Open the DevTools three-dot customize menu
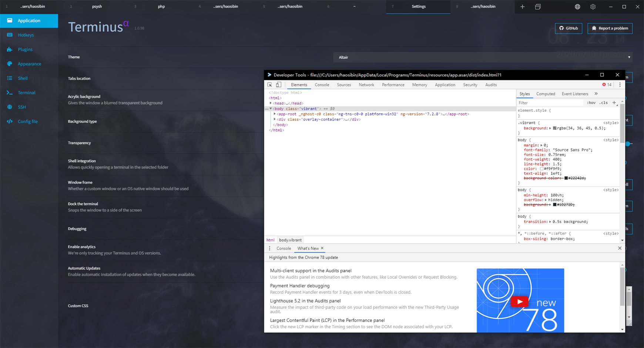Viewport: 644px width, 348px height. [620, 85]
